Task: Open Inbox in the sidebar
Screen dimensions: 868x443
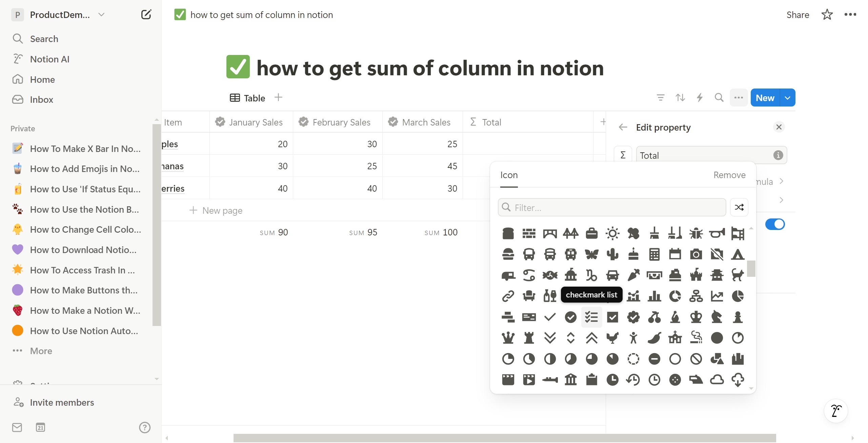Action: coord(41,99)
